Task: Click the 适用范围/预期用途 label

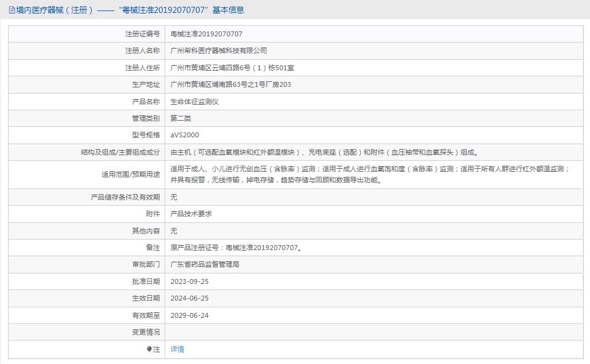Action: tap(131, 174)
